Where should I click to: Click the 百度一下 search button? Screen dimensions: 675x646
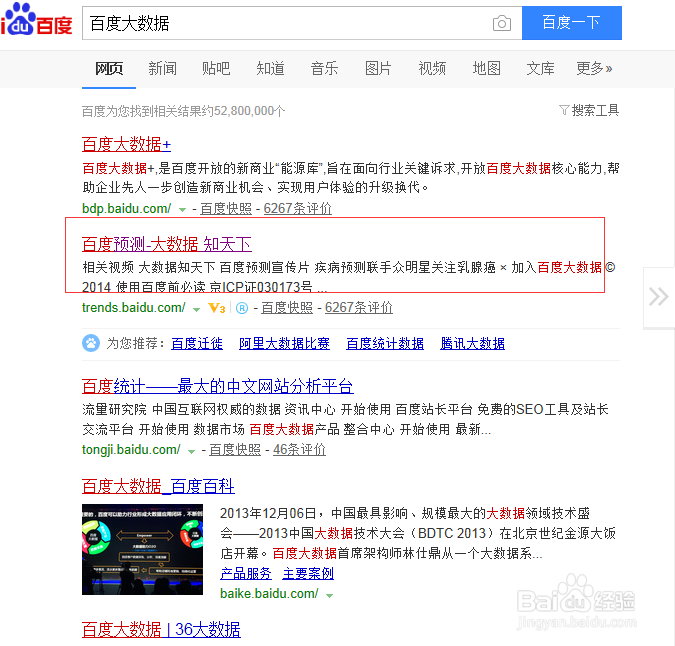click(571, 23)
